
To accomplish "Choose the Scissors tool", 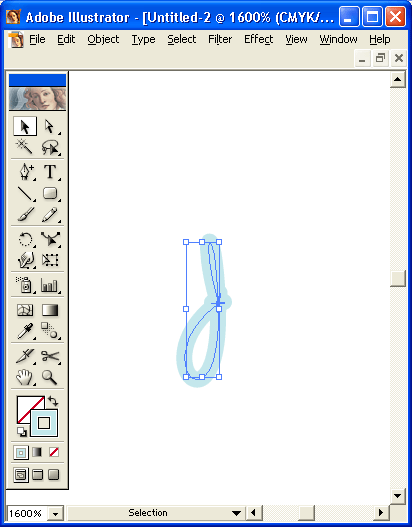I will pyautogui.click(x=50, y=356).
